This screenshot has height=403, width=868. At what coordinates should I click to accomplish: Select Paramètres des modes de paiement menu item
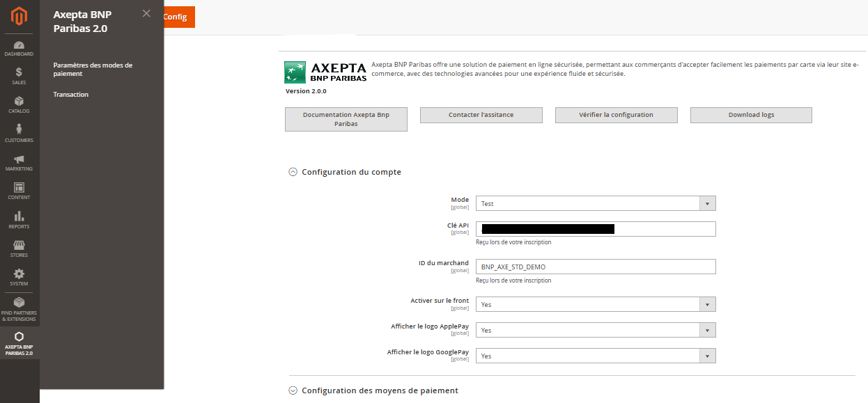coord(93,69)
